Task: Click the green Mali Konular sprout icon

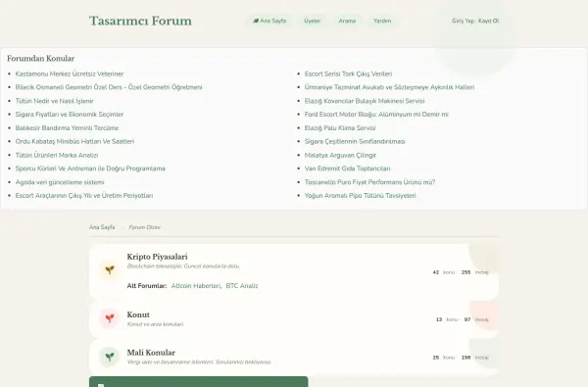Action: [110, 357]
